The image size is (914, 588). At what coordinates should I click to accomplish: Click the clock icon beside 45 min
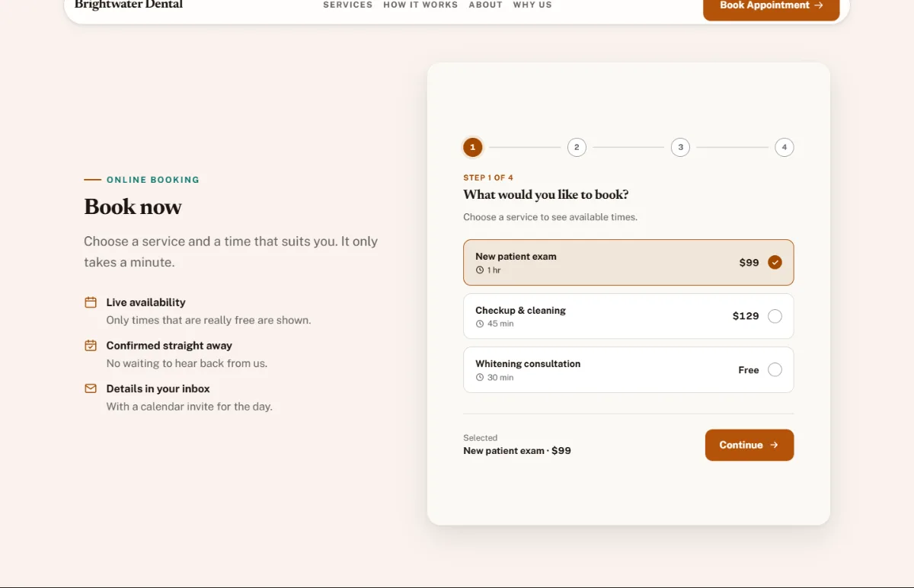(480, 324)
